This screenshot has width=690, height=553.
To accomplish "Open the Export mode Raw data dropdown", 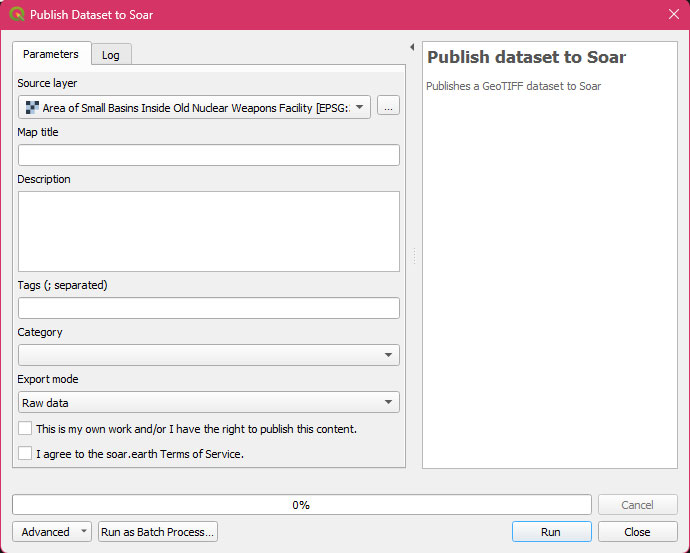I will (x=209, y=402).
